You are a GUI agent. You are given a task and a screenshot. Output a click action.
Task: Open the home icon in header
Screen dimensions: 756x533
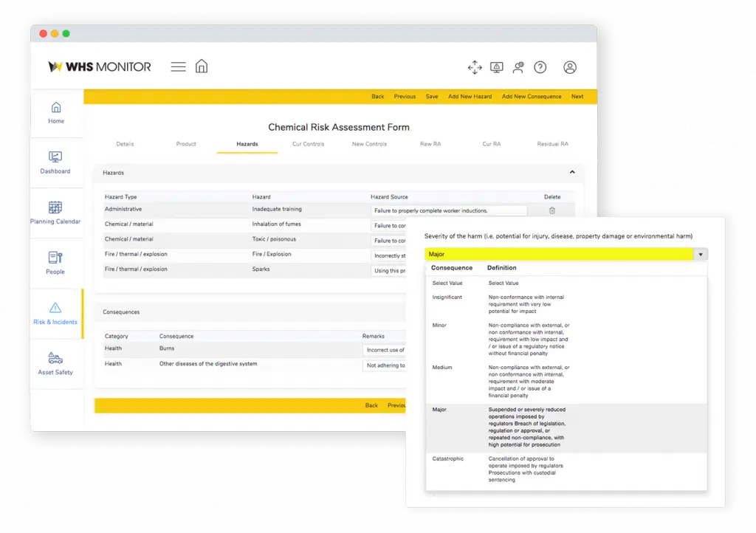(x=202, y=66)
